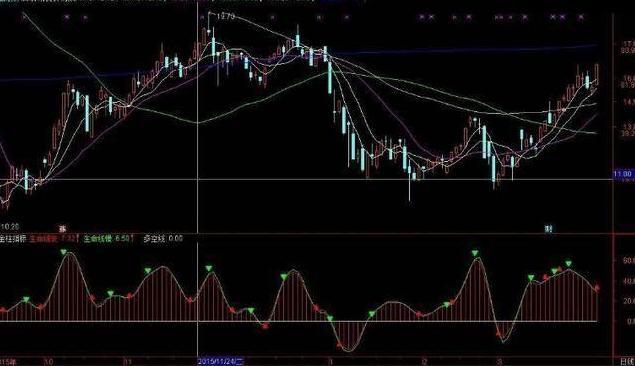Image resolution: width=635 pixels, height=366 pixels.
Task: Select the blue 11.80 price tag on the axis
Action: 623,174
